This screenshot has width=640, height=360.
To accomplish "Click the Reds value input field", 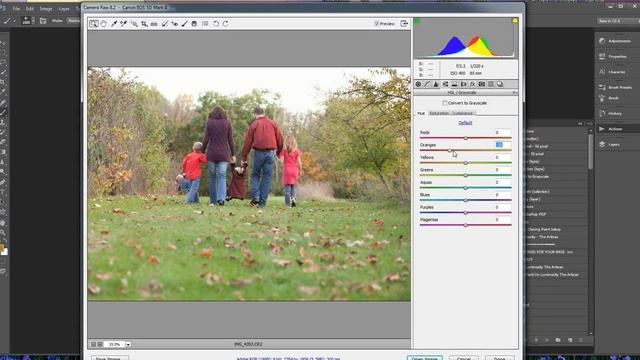I will pos(502,132).
